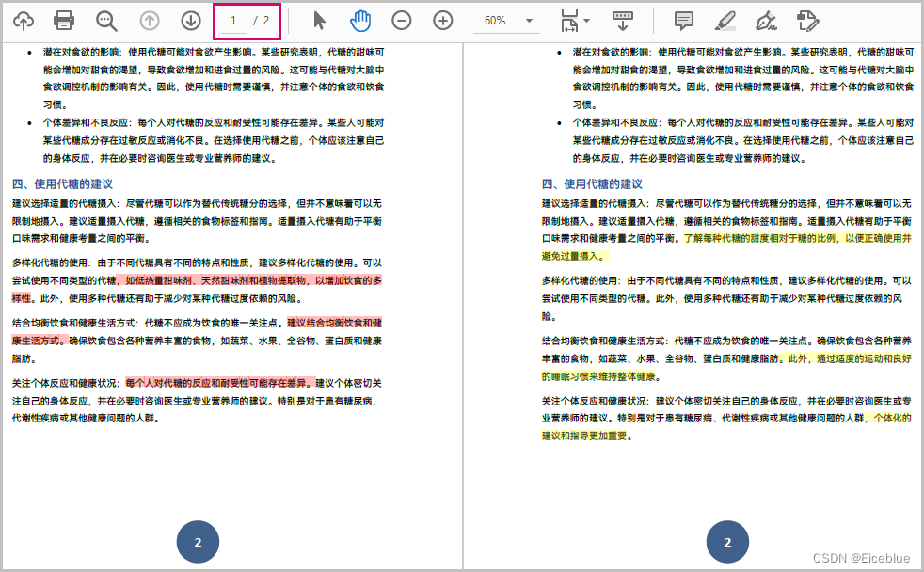This screenshot has height=572, width=924.
Task: Click red highlighted text 如低热量甜味剂
Action: coord(158,280)
